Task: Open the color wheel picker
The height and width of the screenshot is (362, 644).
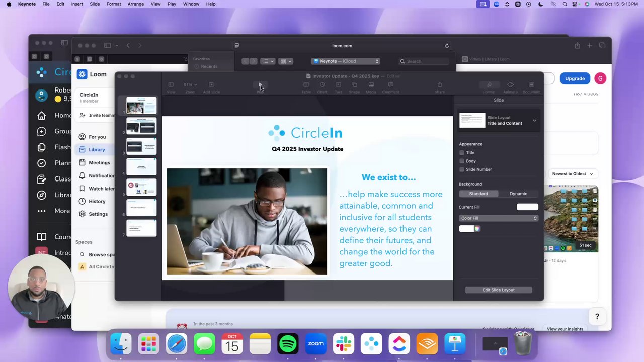Action: pos(477,229)
